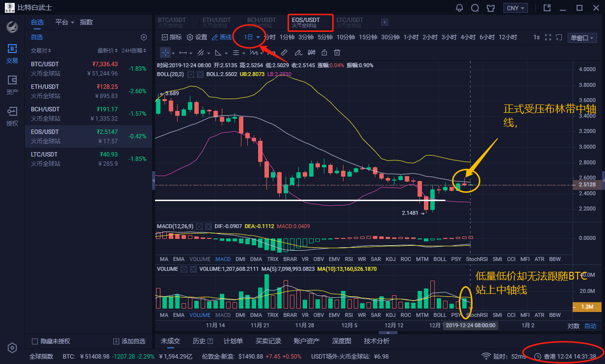This screenshot has width=605, height=364.
Task: Click the candlestick pattern tool icon
Action: pyautogui.click(x=311, y=52)
